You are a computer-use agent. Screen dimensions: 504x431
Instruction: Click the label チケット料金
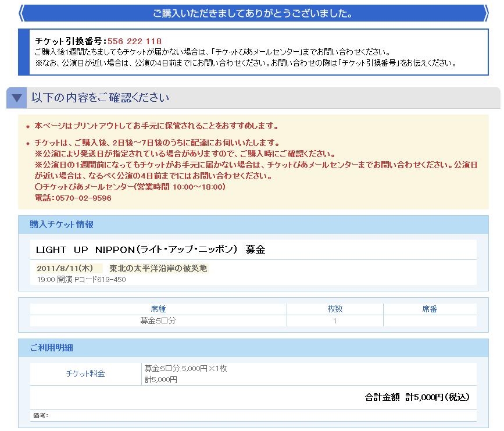85,374
